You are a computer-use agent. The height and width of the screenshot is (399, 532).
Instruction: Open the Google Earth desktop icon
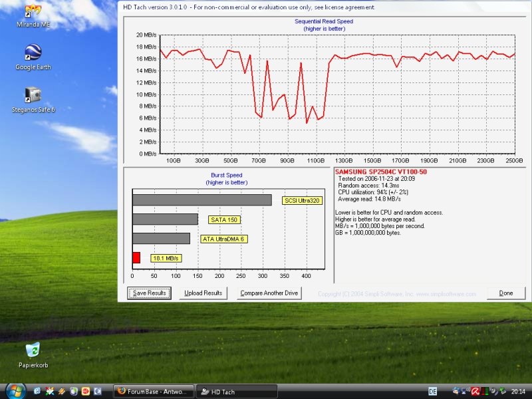tap(33, 57)
